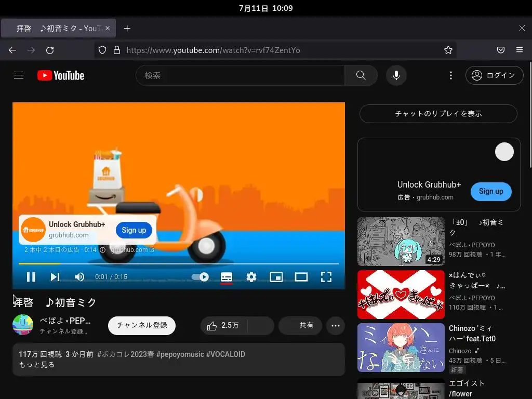Open the ぺぽよ⋆PEP... channel name
532x399 pixels.
click(x=65, y=321)
